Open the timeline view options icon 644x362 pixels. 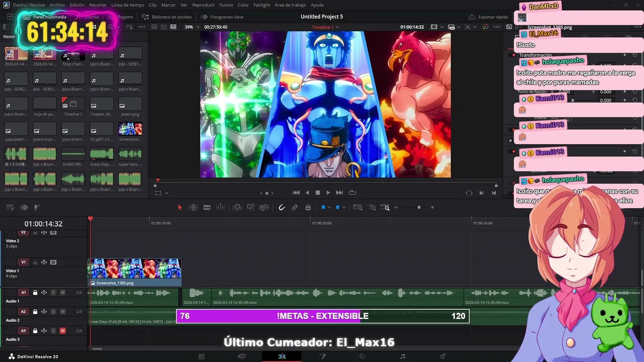[9, 207]
